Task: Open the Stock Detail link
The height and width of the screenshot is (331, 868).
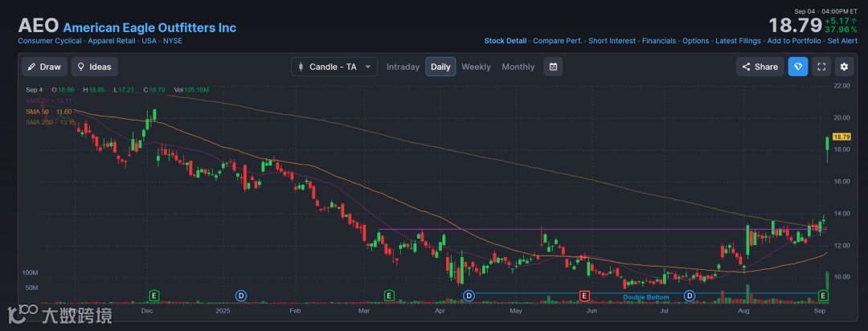Action: (505, 41)
